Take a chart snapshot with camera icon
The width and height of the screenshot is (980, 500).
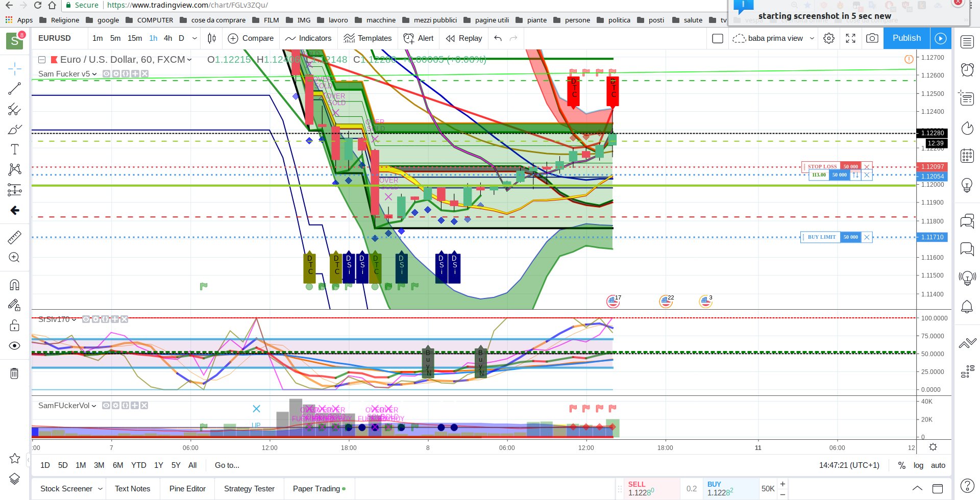(872, 38)
